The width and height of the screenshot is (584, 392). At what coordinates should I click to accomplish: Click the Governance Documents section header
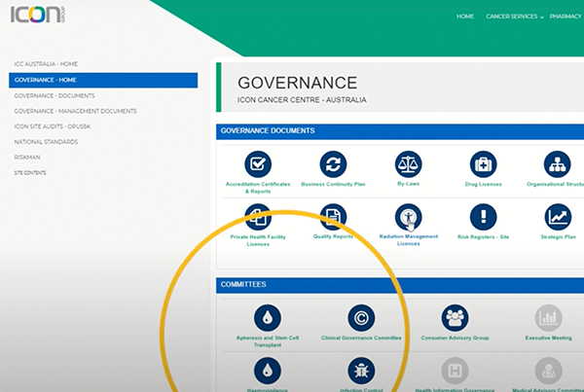click(400, 131)
